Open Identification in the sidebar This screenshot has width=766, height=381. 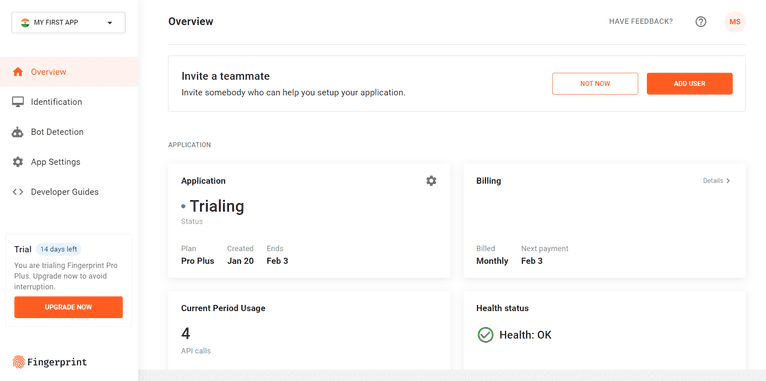69,102
